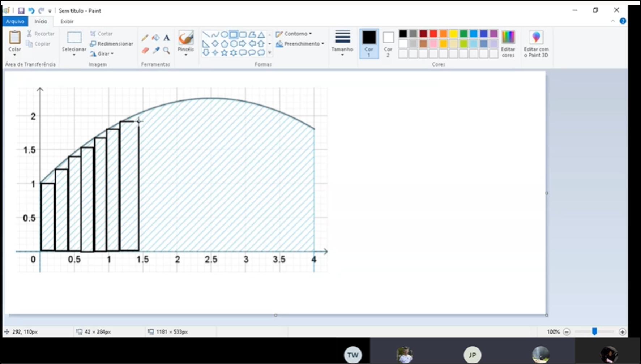This screenshot has height=364, width=641.
Task: Select the Pencil tool
Action: (x=145, y=38)
